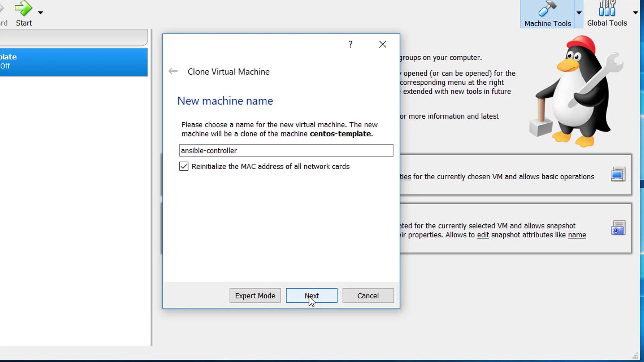Expand the Global Tools dropdown arrow
The width and height of the screenshot is (644, 362).
[635, 13]
